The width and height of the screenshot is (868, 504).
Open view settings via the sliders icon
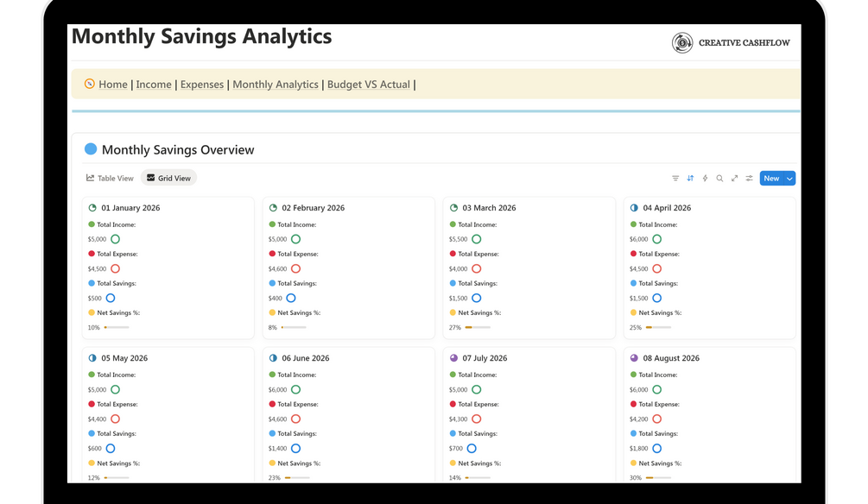(x=749, y=179)
